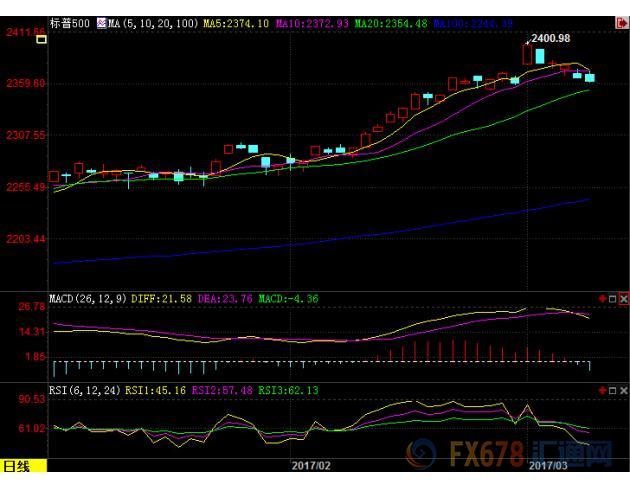Click the RSI1:45.16 value

click(x=155, y=390)
